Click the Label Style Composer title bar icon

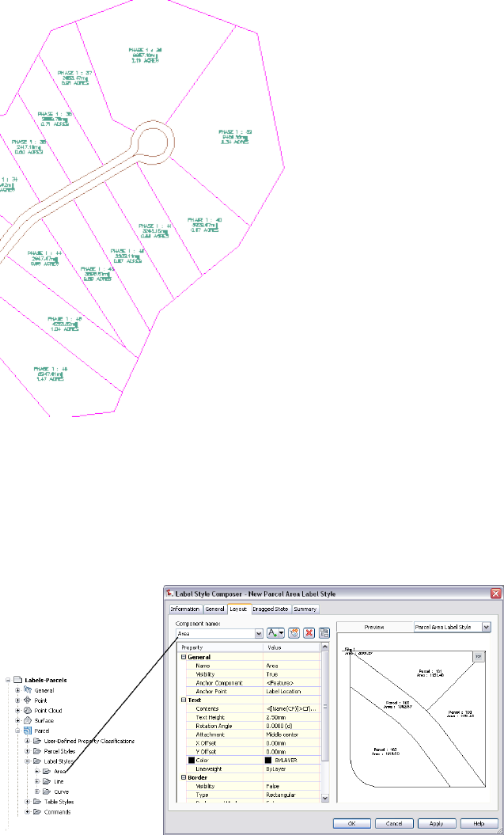170,594
